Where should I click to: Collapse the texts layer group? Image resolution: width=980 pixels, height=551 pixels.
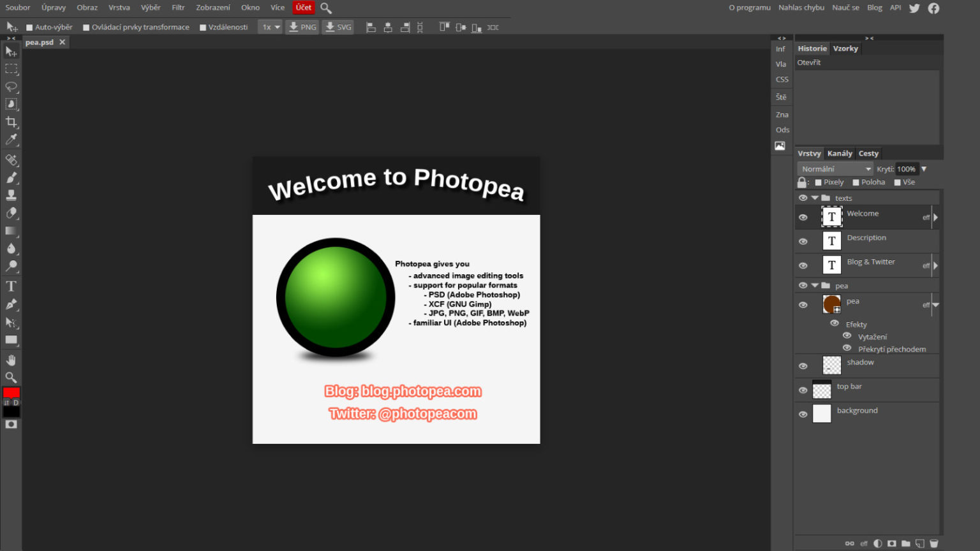[x=815, y=198]
